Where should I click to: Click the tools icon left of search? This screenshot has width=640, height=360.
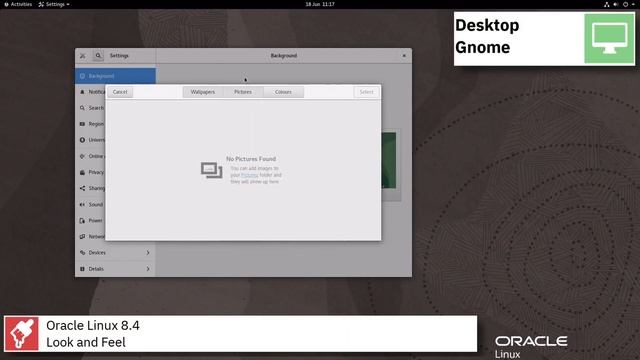(83, 56)
